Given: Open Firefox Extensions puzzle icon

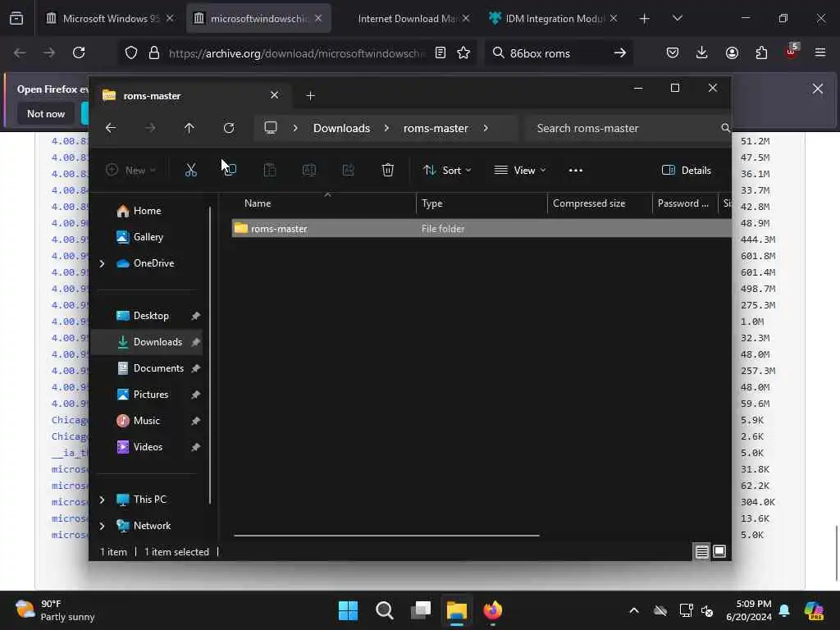Looking at the screenshot, I should point(761,52).
